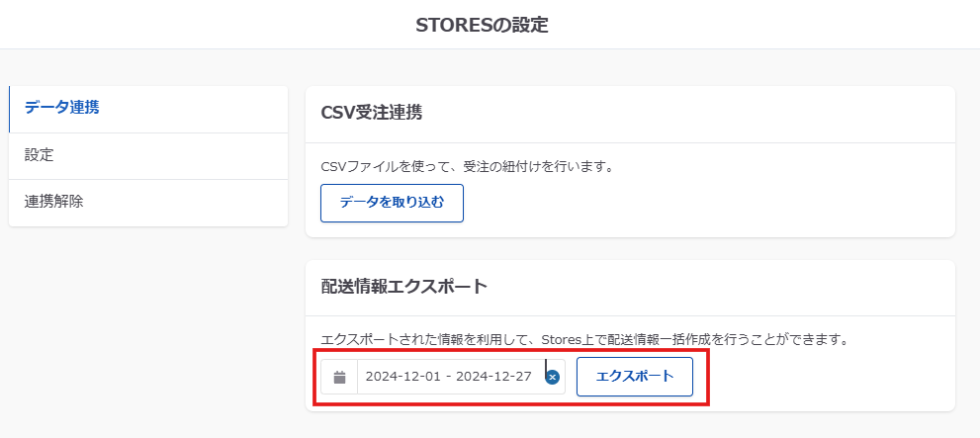This screenshot has width=980, height=438.
Task: Click the text を行うことができます
Action: pos(791,339)
